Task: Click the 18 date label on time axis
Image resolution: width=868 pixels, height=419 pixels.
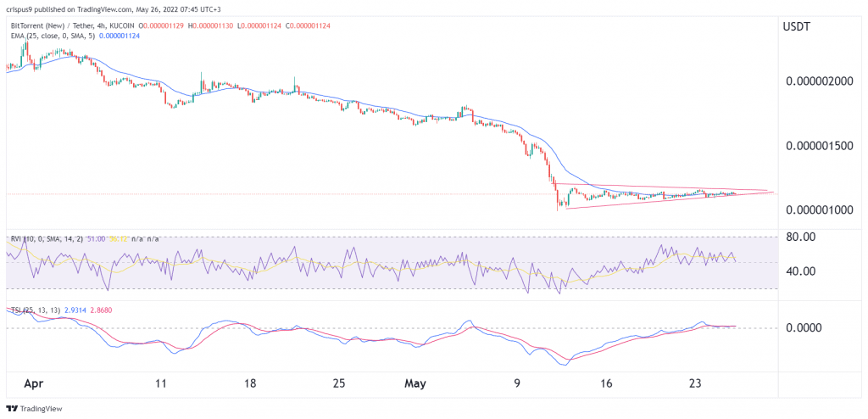Action: (x=250, y=383)
